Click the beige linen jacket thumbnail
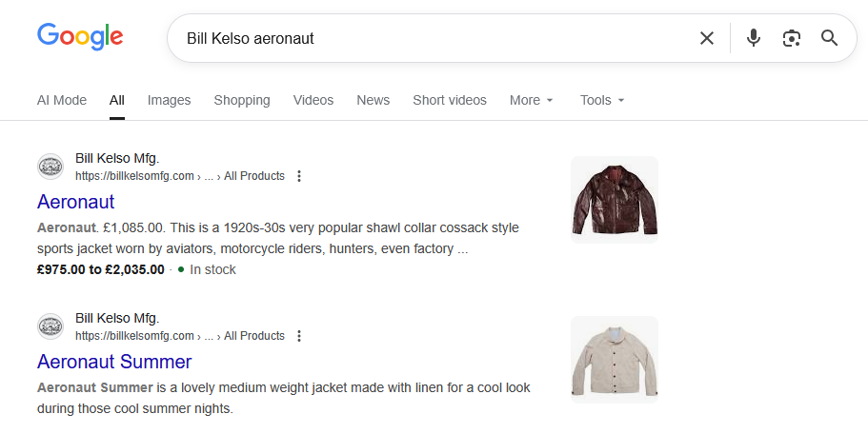Screen dimensions: 868x434 615,360
